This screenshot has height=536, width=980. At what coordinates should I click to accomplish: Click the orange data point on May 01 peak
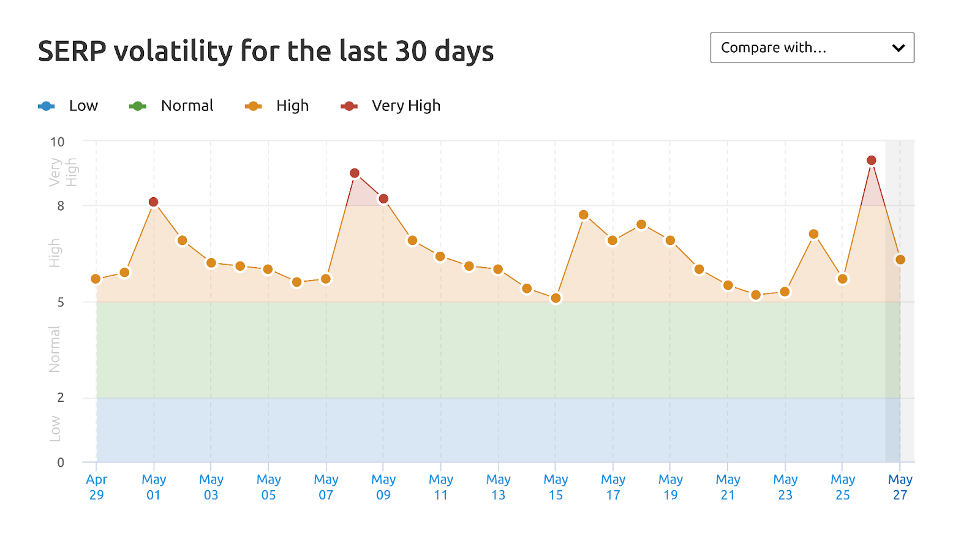point(153,201)
